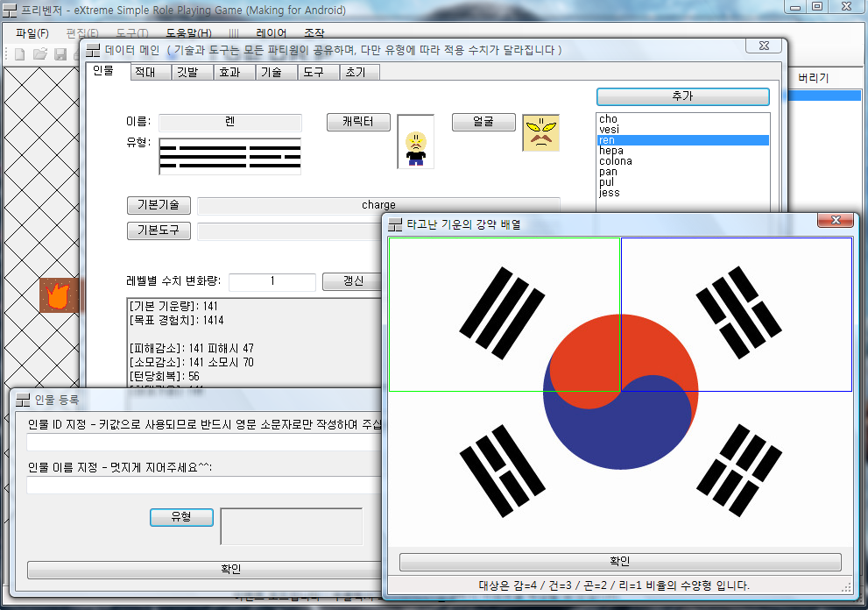Image resolution: width=868 pixels, height=610 pixels.
Task: Select pul in the character list
Action: (x=683, y=182)
